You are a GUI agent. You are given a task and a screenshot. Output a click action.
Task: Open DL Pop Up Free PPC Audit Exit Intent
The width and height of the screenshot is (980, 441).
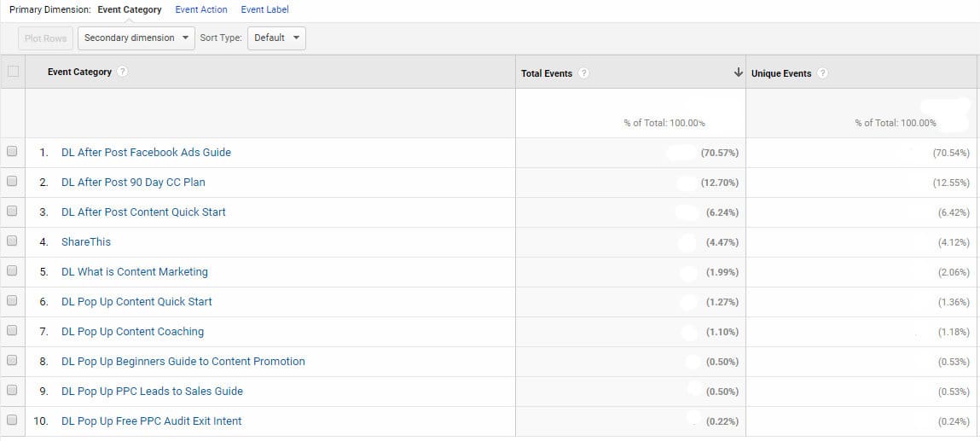coord(151,421)
